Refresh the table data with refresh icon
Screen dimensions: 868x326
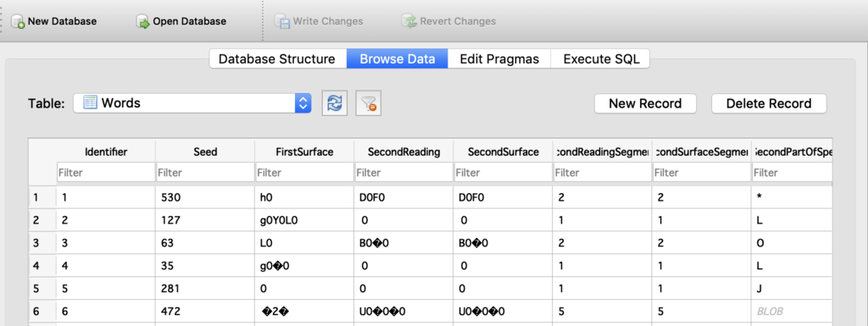pos(335,103)
